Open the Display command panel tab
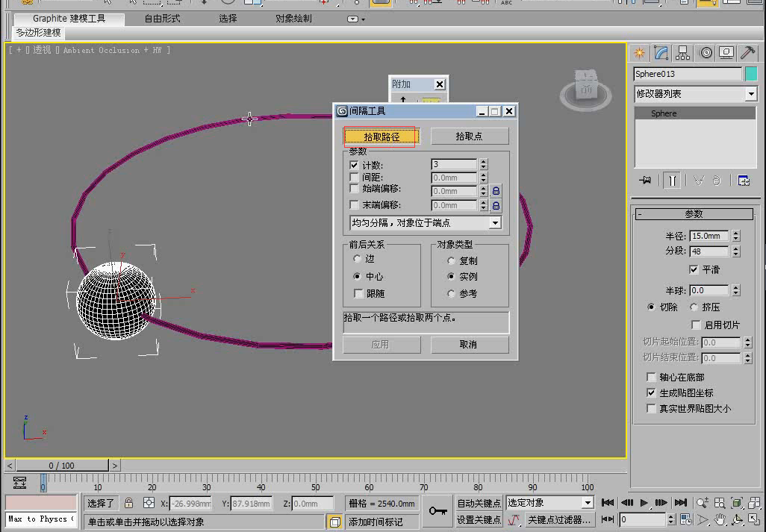 click(x=726, y=53)
